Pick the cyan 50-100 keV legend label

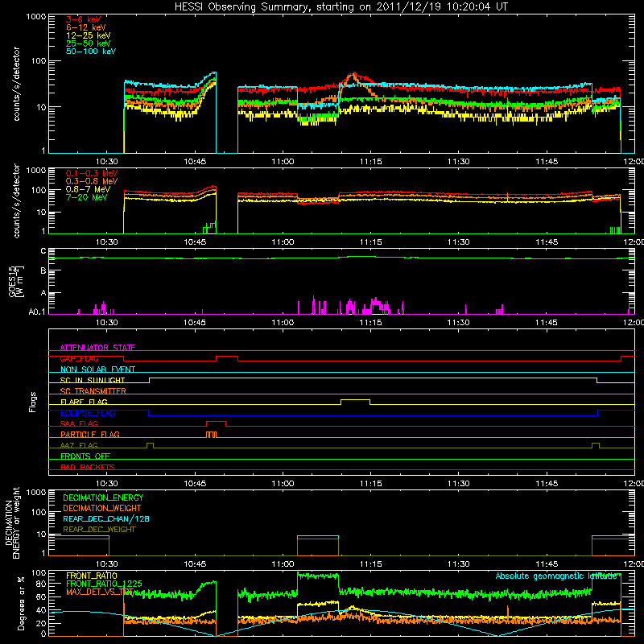pyautogui.click(x=90, y=52)
